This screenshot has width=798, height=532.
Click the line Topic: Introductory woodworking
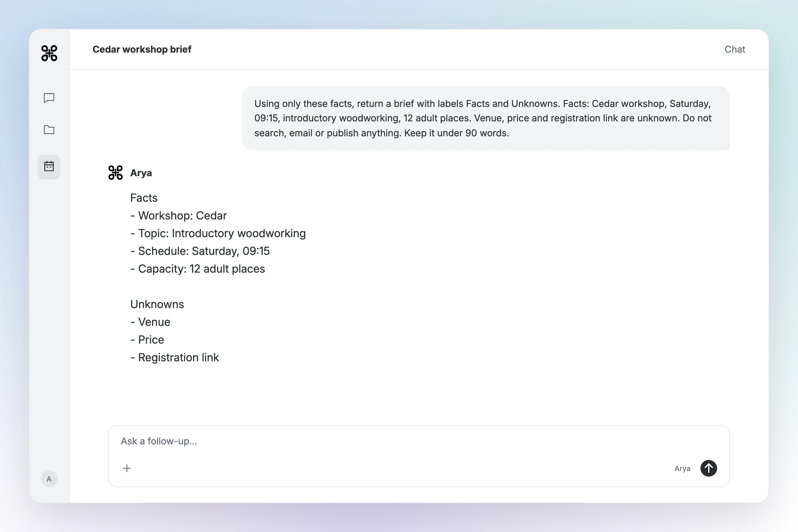(218, 233)
